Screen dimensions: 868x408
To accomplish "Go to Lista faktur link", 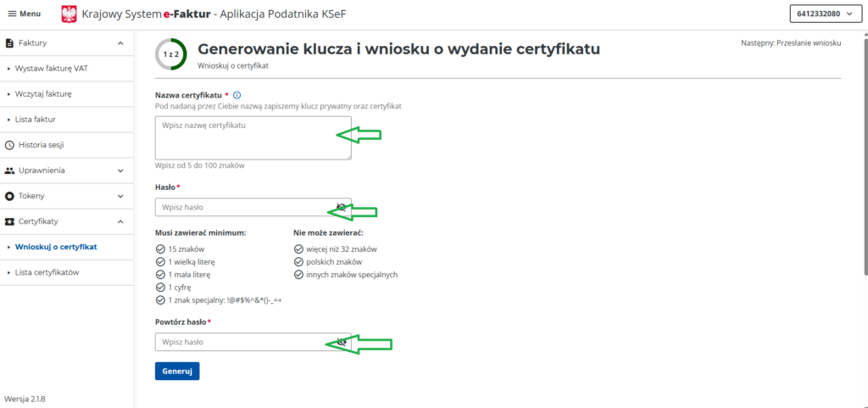I will (36, 120).
